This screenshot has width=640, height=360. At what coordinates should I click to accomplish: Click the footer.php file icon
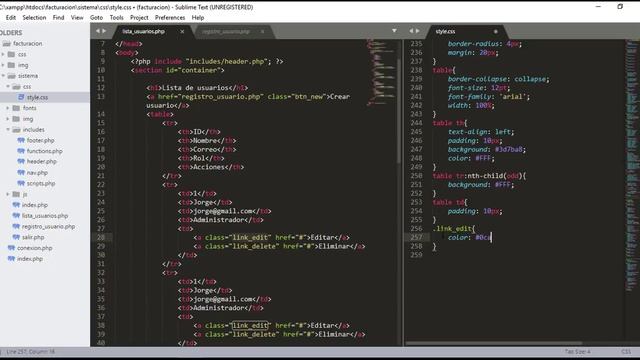21,140
